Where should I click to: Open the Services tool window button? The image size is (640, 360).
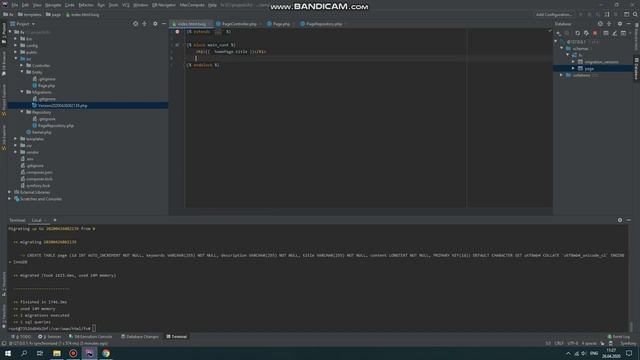pyautogui.click(x=50, y=337)
